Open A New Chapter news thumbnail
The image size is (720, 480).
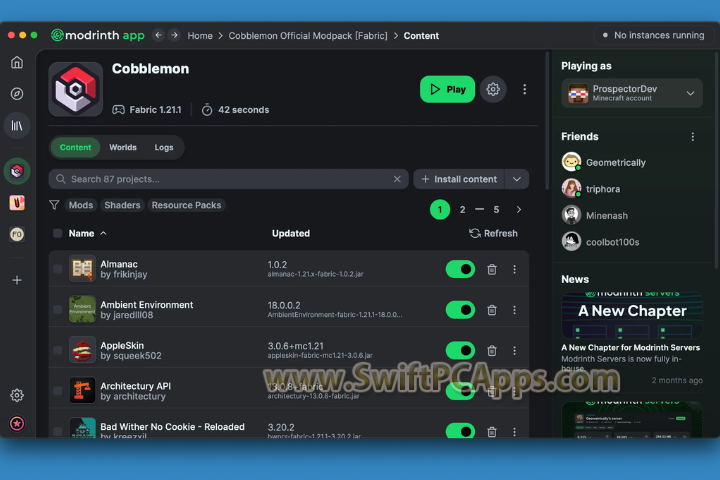click(x=632, y=316)
